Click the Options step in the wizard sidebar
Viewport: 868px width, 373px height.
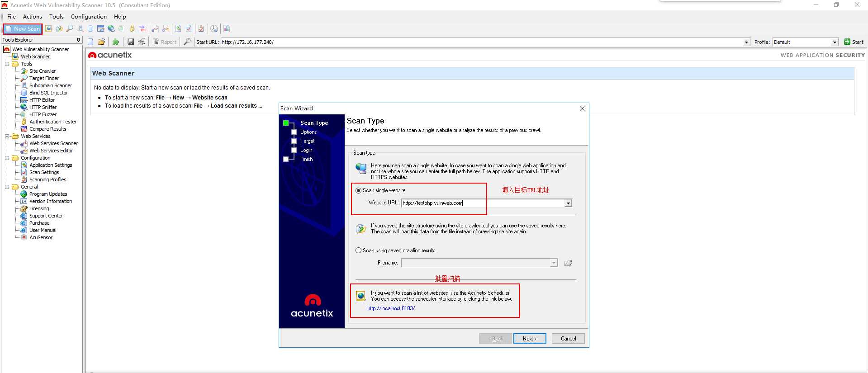point(308,132)
